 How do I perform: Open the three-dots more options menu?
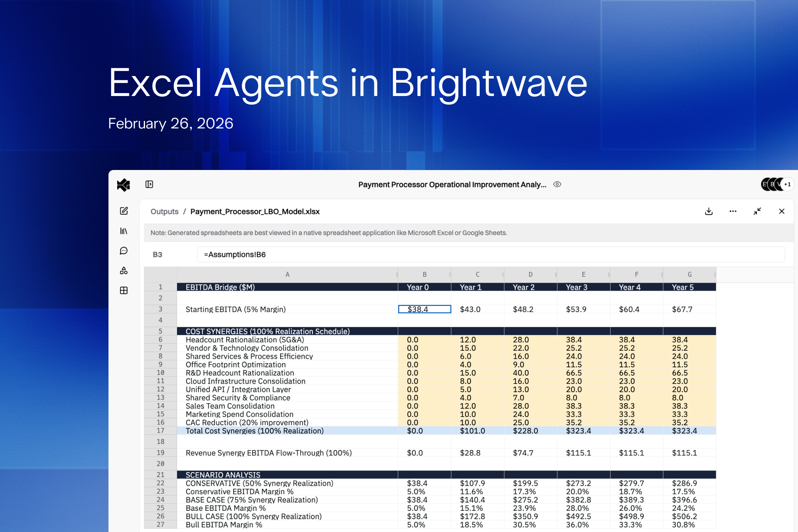pyautogui.click(x=733, y=211)
